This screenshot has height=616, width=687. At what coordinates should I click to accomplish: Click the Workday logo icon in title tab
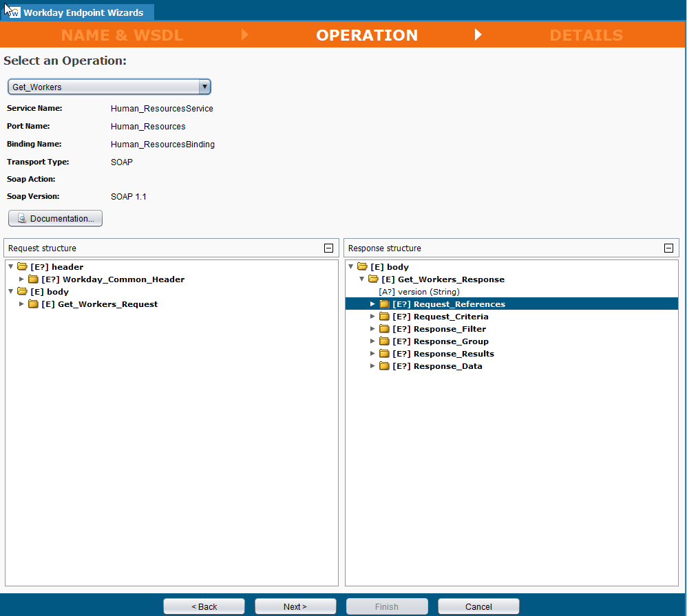point(13,12)
